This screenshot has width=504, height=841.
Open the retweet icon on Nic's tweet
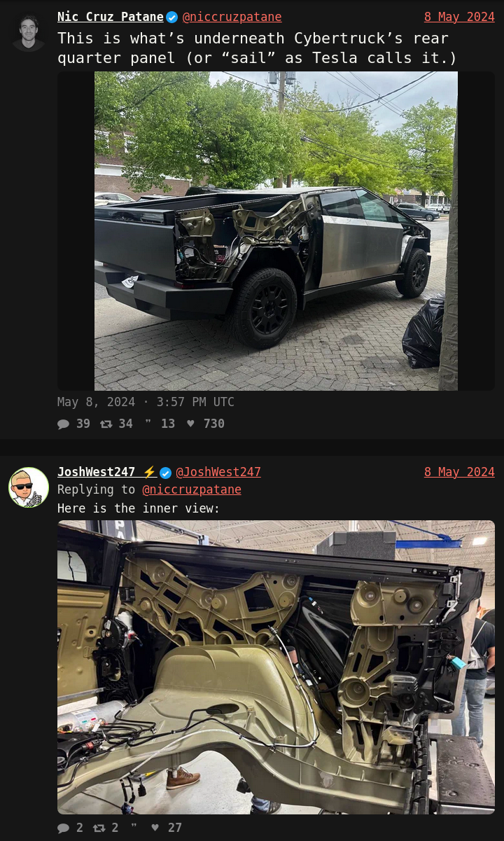point(106,424)
